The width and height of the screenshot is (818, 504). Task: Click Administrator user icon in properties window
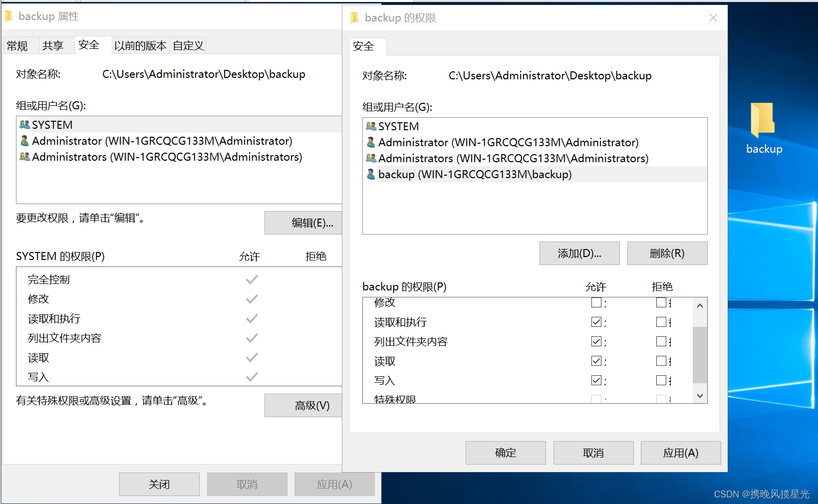24,141
